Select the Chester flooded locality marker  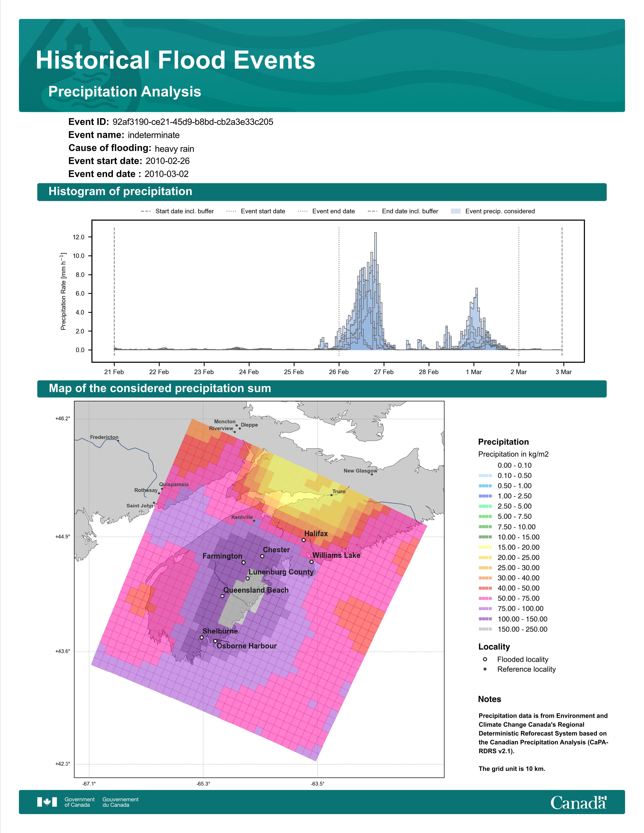[x=262, y=556]
